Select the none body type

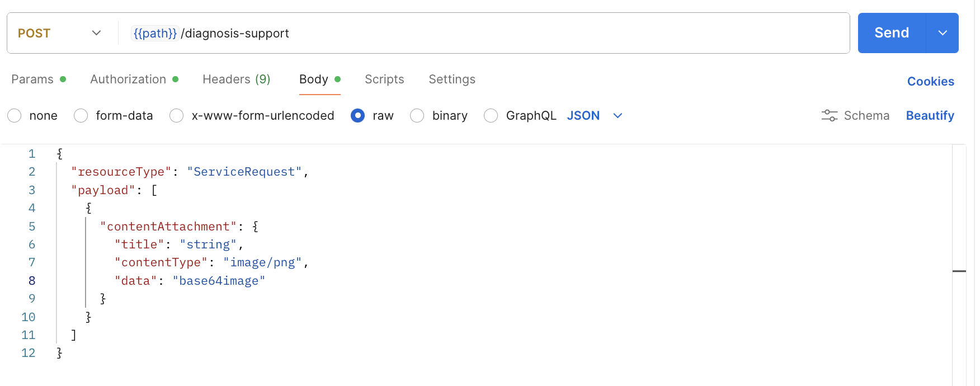pos(15,116)
